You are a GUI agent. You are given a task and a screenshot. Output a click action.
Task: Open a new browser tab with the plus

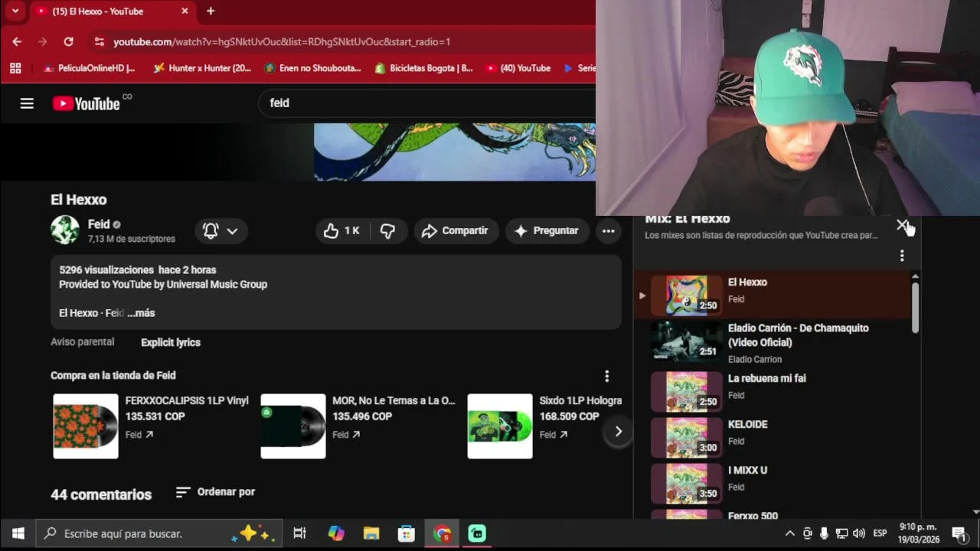pyautogui.click(x=211, y=11)
